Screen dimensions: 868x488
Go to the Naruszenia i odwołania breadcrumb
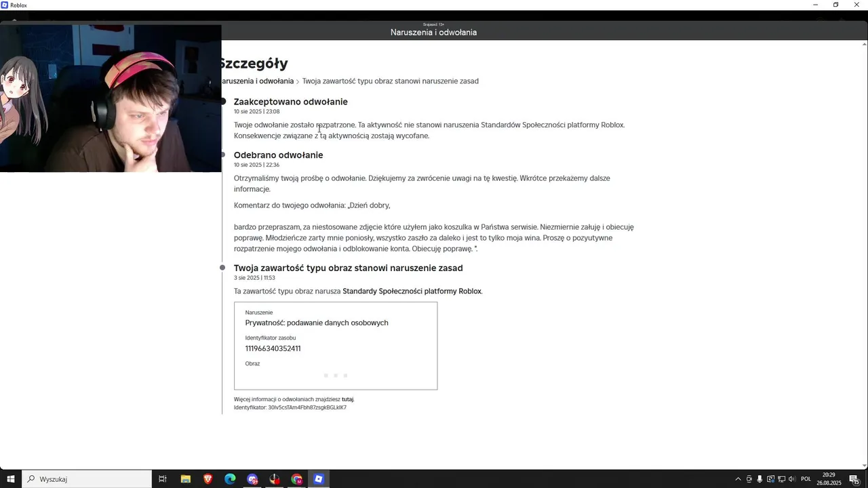258,81
